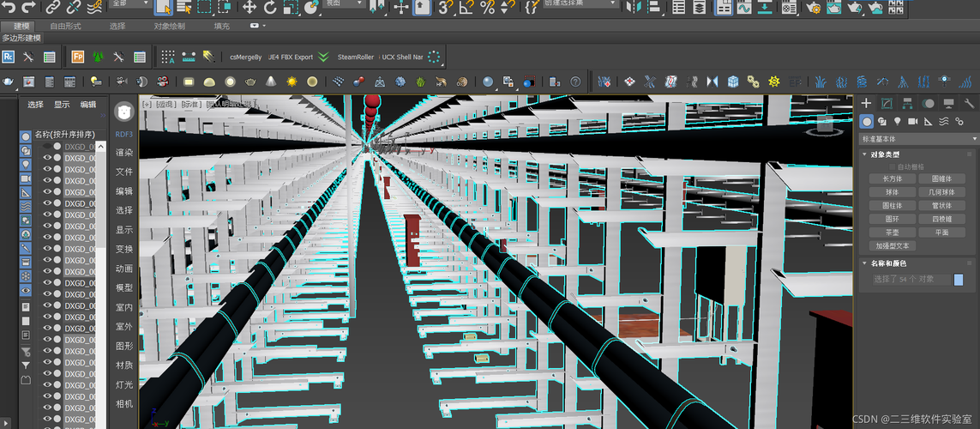Click the 长方体 create button

(x=893, y=178)
